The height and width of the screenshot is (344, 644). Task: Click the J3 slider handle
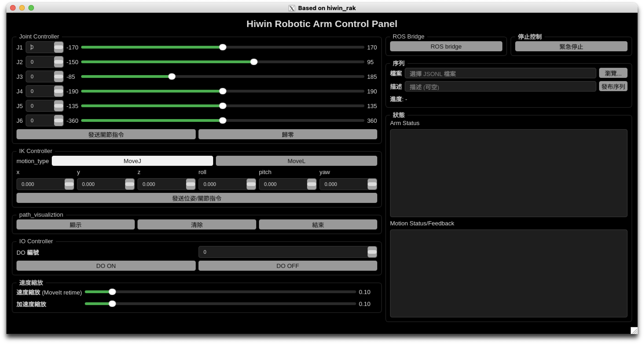pos(172,77)
